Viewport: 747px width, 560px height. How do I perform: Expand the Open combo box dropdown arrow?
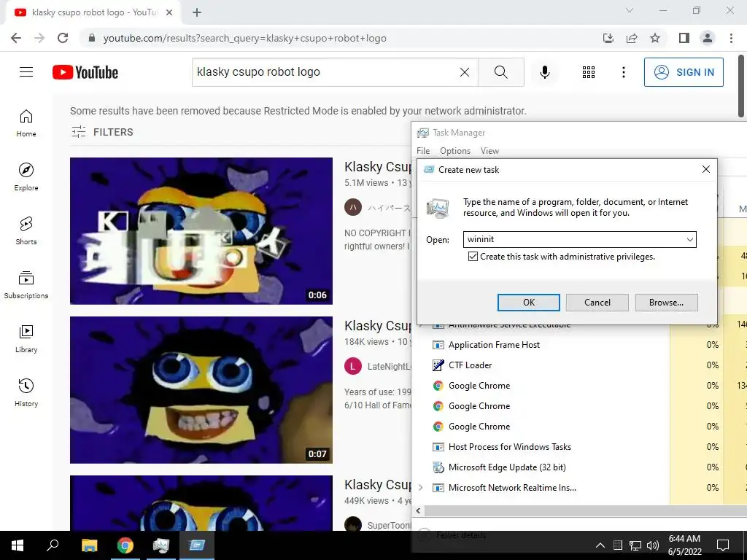tap(689, 239)
